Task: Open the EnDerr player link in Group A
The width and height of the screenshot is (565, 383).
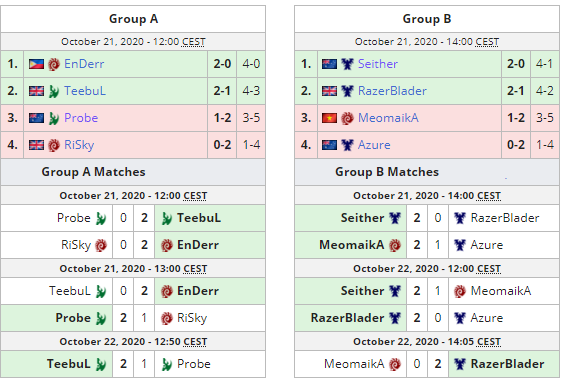Action: click(x=84, y=64)
